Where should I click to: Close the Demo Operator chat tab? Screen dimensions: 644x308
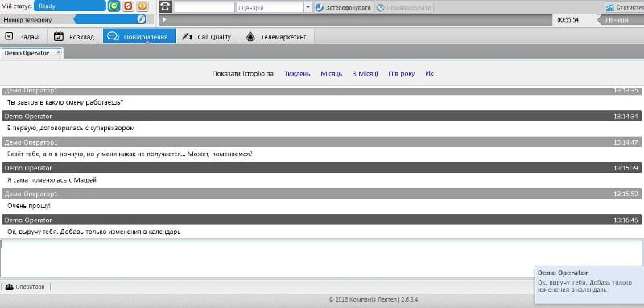[x=59, y=52]
